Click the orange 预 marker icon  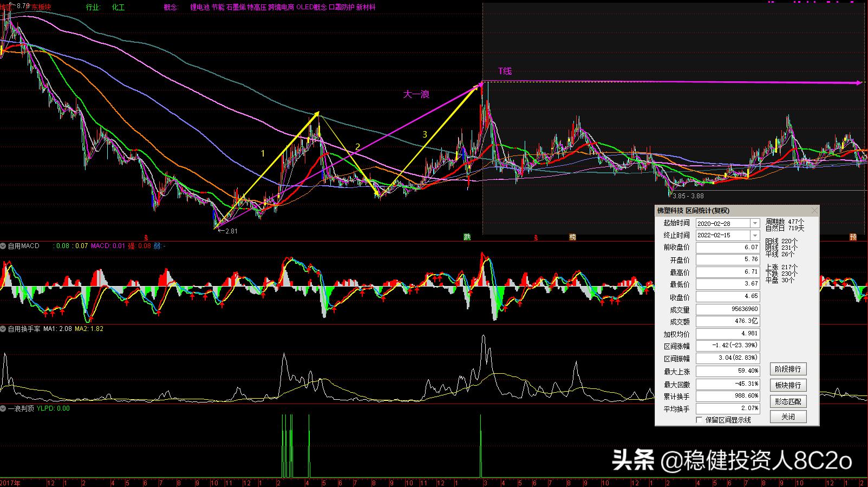pyautogui.click(x=853, y=237)
